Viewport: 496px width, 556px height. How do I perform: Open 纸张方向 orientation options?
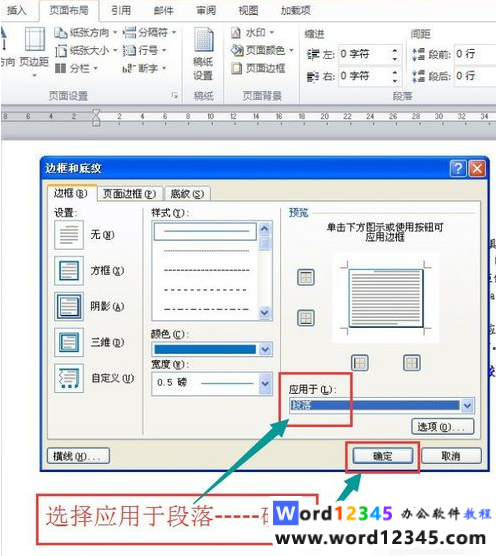85,33
